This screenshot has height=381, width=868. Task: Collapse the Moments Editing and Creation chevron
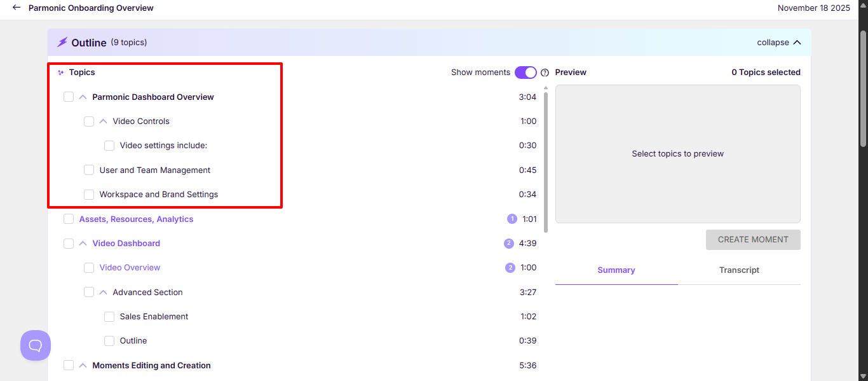pyautogui.click(x=83, y=365)
